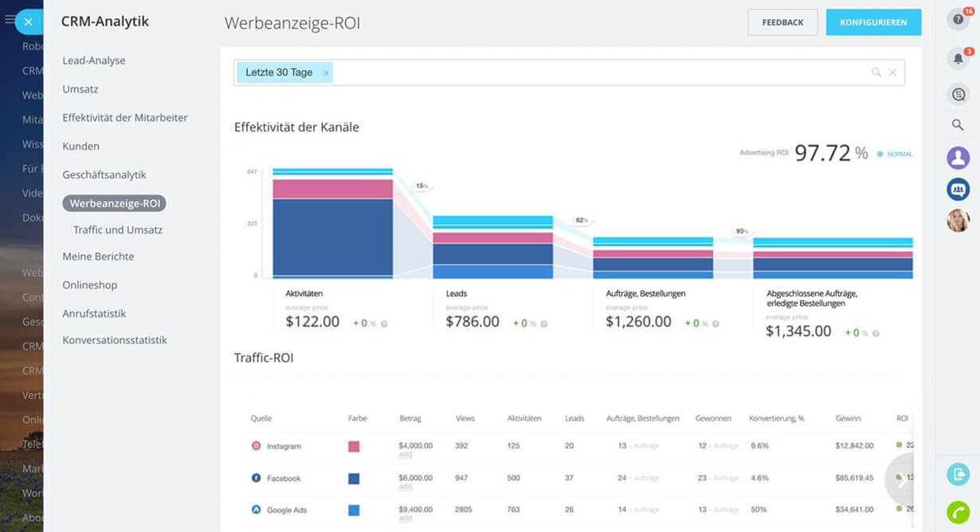980x532 pixels.
Task: Expand the Geschäftsanalytik section
Action: pyautogui.click(x=104, y=174)
